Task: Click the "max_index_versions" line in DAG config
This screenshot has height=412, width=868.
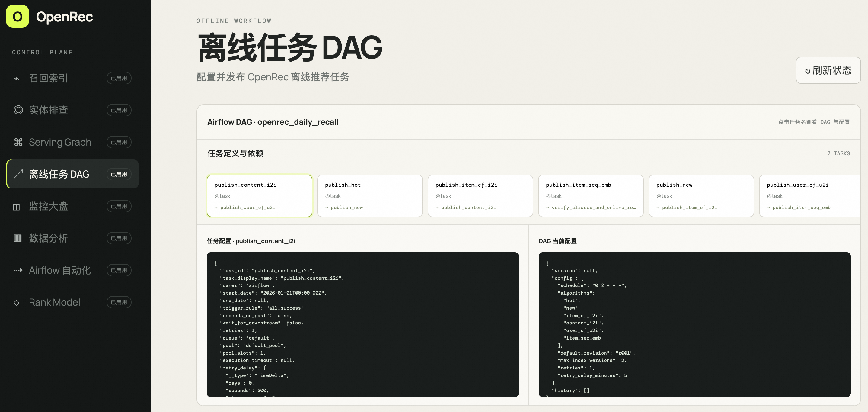Action: point(592,360)
